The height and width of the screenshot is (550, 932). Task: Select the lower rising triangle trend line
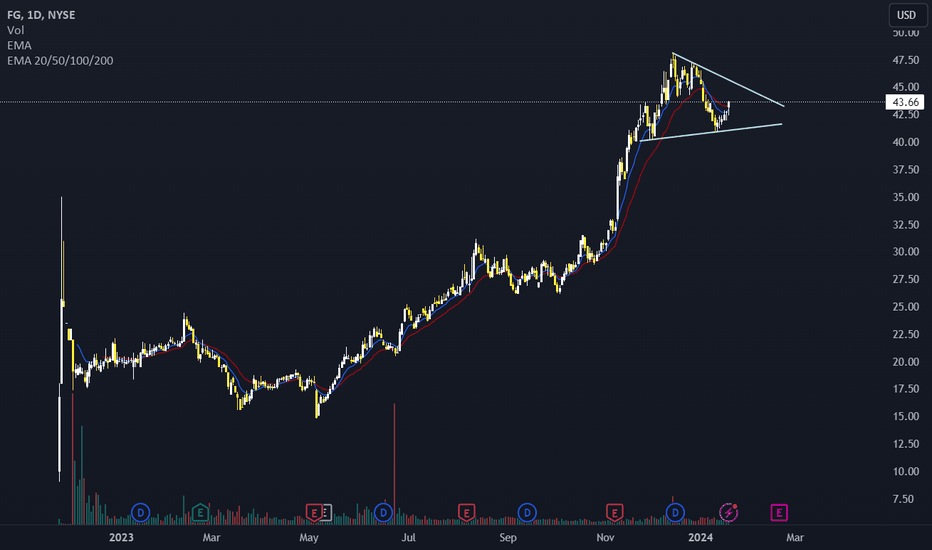click(x=711, y=132)
